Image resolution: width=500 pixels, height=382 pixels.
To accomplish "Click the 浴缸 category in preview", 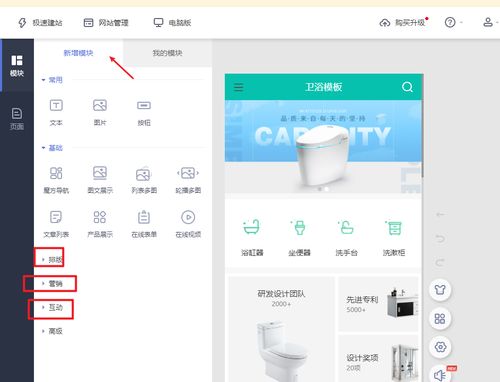I will click(252, 237).
